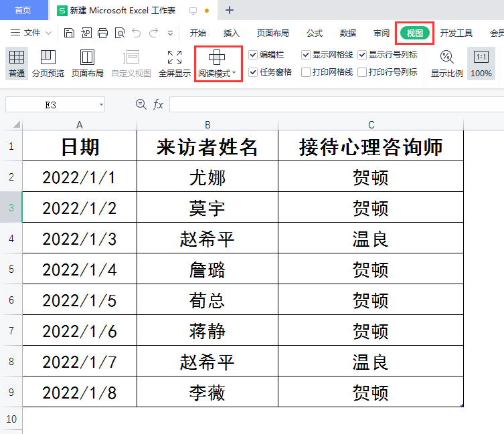Open 显示比例 zoom dialog

click(x=447, y=64)
